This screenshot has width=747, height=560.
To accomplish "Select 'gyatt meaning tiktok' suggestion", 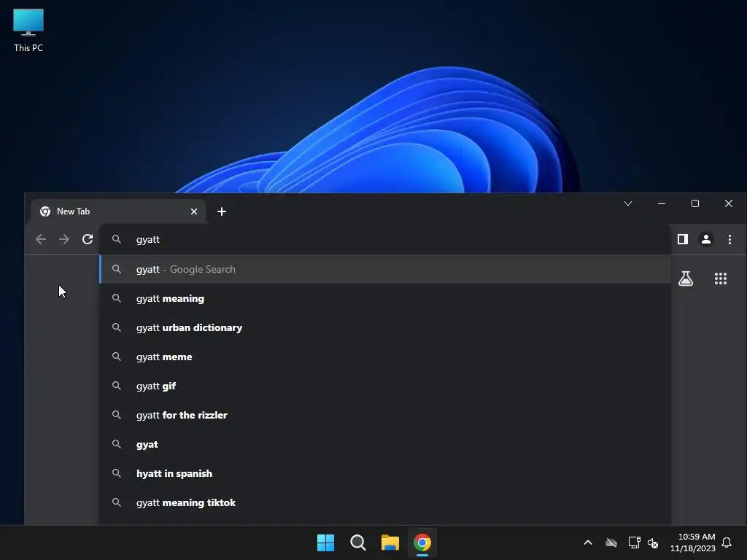I will tap(385, 502).
